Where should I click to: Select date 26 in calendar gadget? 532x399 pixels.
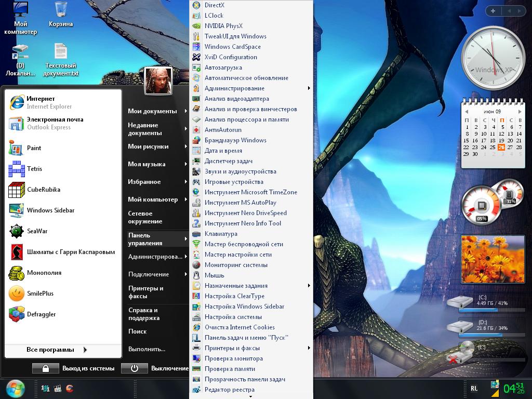coord(501,147)
